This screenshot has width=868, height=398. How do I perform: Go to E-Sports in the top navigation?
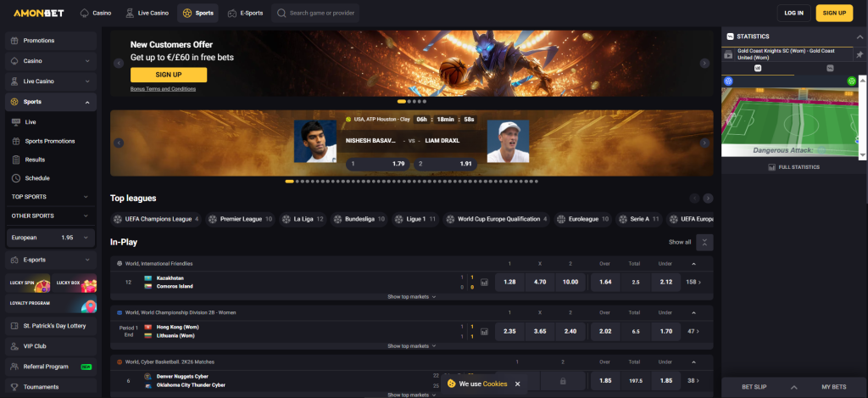pos(245,14)
